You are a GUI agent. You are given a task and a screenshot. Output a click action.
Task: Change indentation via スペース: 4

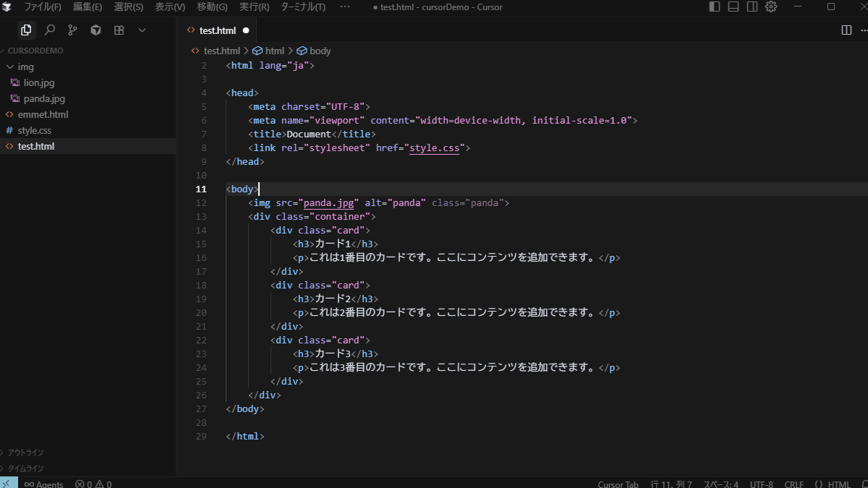click(x=721, y=484)
